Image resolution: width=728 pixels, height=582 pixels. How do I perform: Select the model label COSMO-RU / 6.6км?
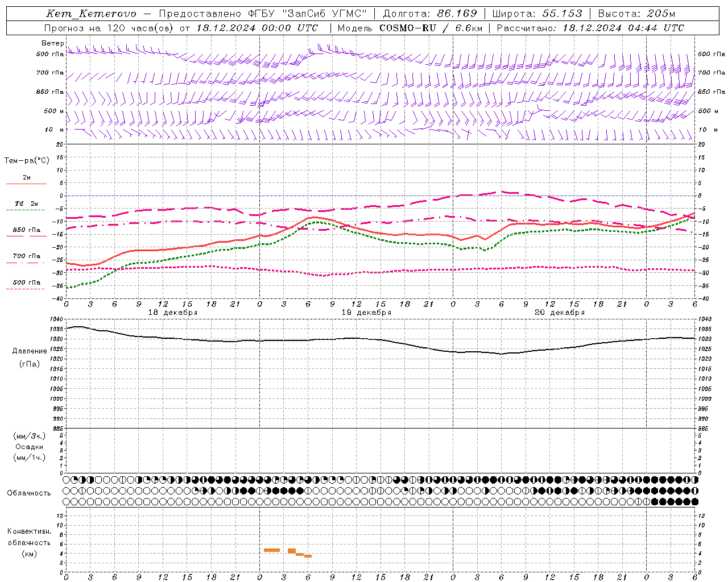[x=431, y=28]
